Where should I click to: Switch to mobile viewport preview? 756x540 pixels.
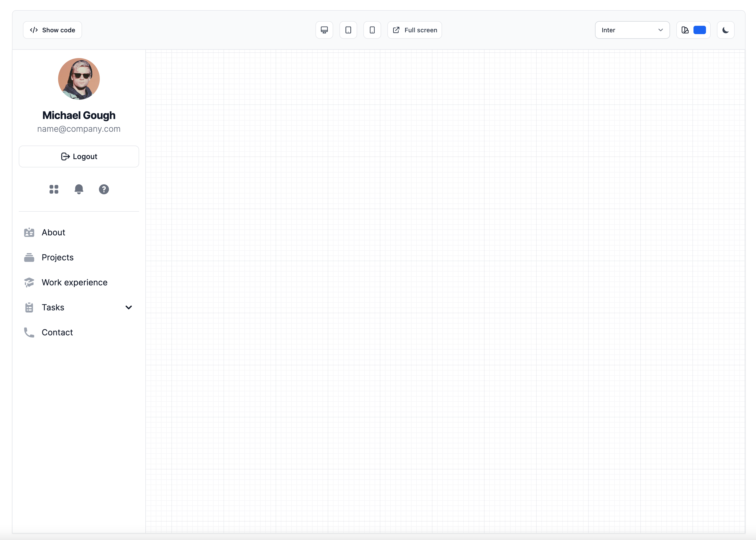(x=372, y=30)
